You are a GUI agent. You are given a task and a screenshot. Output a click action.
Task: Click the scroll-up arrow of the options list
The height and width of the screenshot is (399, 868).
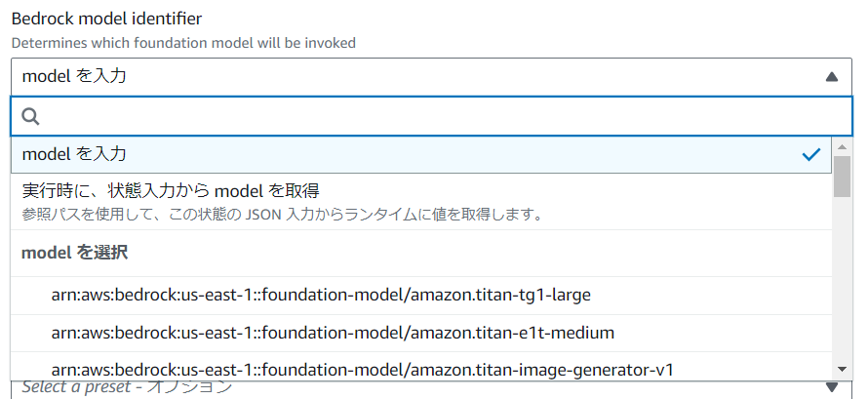(842, 147)
